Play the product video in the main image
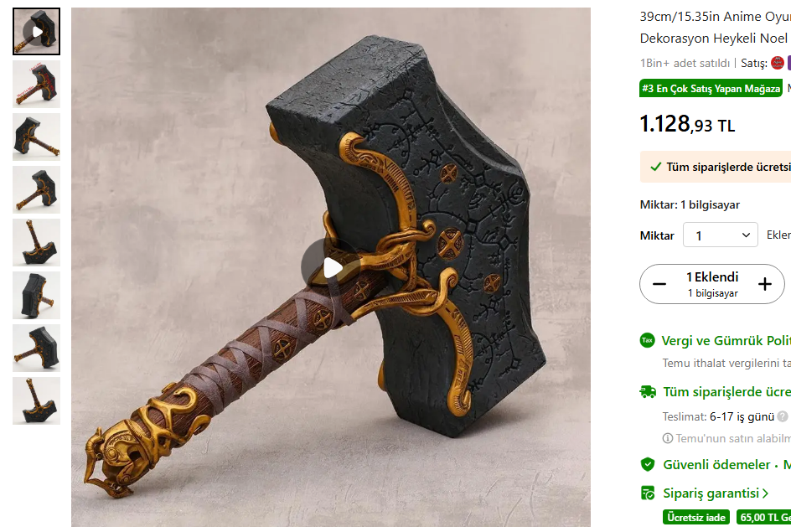Viewport: 791px width, 532px height. point(330,268)
